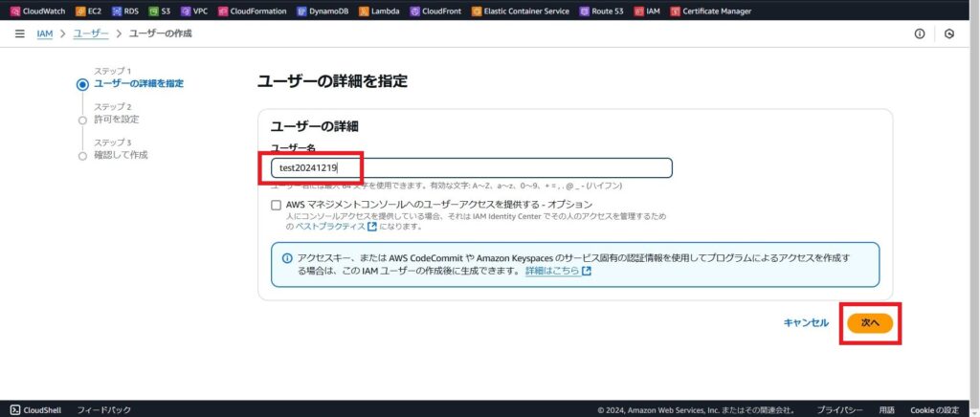The height and width of the screenshot is (417, 980).
Task: Select step 1 radio indicator
Action: point(82,84)
